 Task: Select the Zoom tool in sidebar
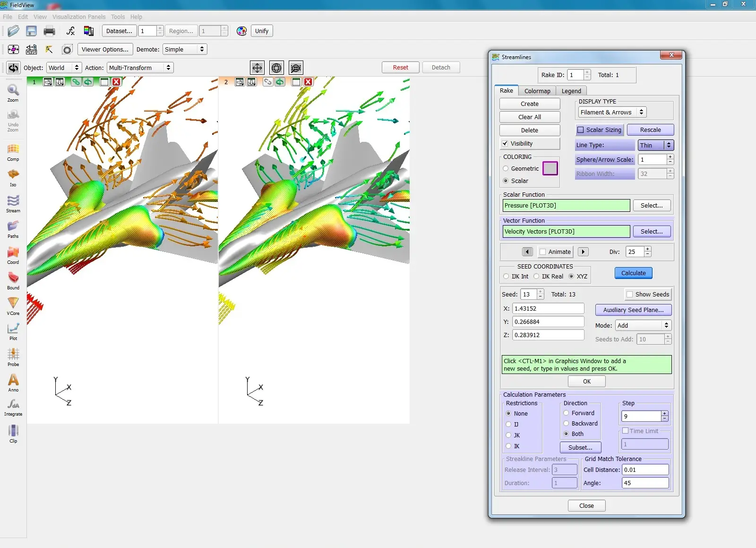tap(13, 93)
